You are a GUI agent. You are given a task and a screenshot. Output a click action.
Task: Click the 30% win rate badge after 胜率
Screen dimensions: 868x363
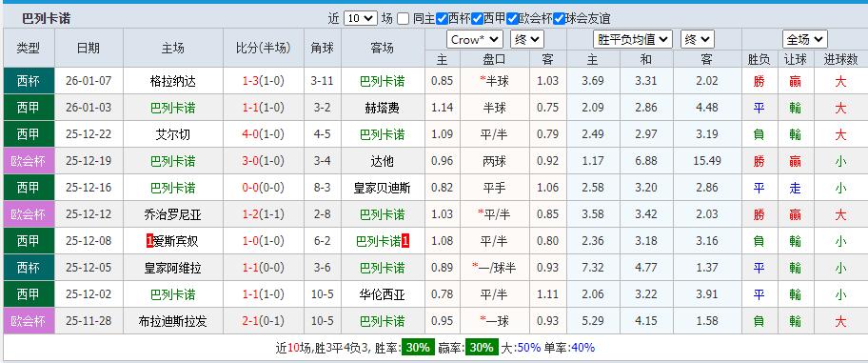pyautogui.click(x=419, y=348)
